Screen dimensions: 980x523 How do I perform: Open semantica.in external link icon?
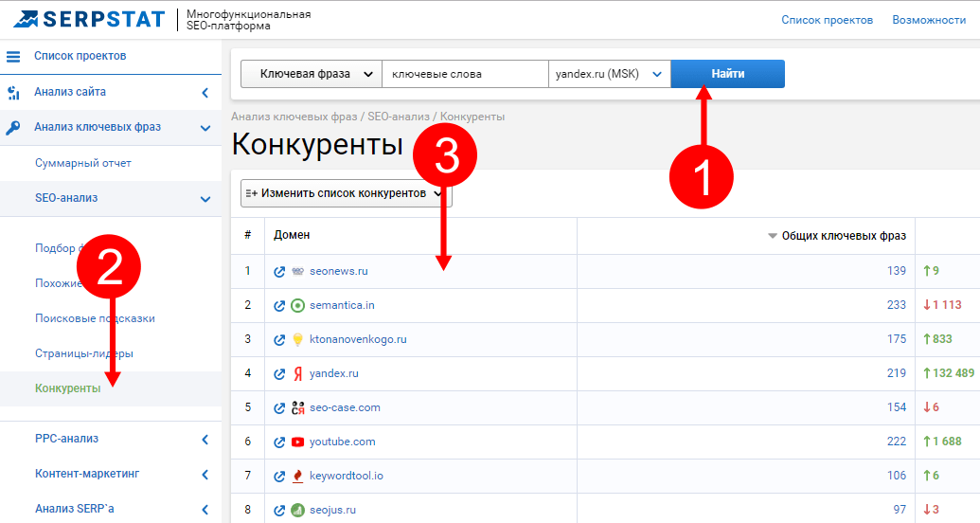tap(279, 305)
